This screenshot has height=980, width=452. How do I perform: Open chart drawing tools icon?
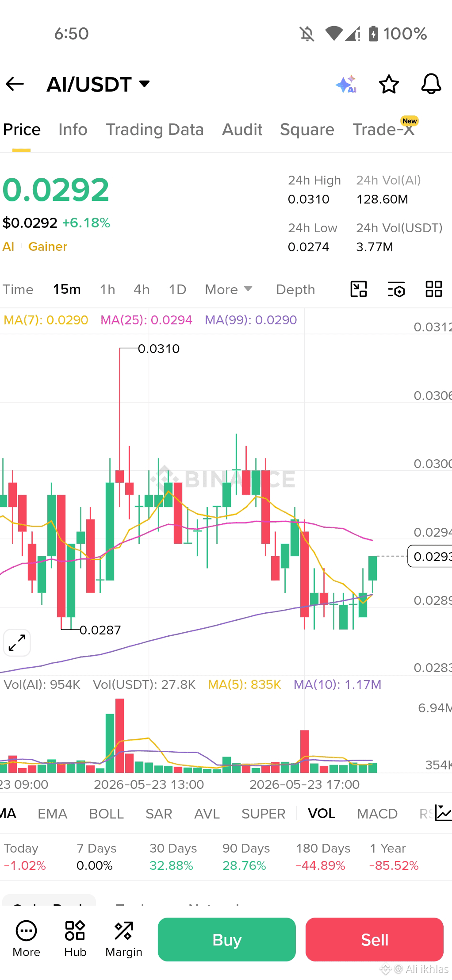pyautogui.click(x=359, y=289)
